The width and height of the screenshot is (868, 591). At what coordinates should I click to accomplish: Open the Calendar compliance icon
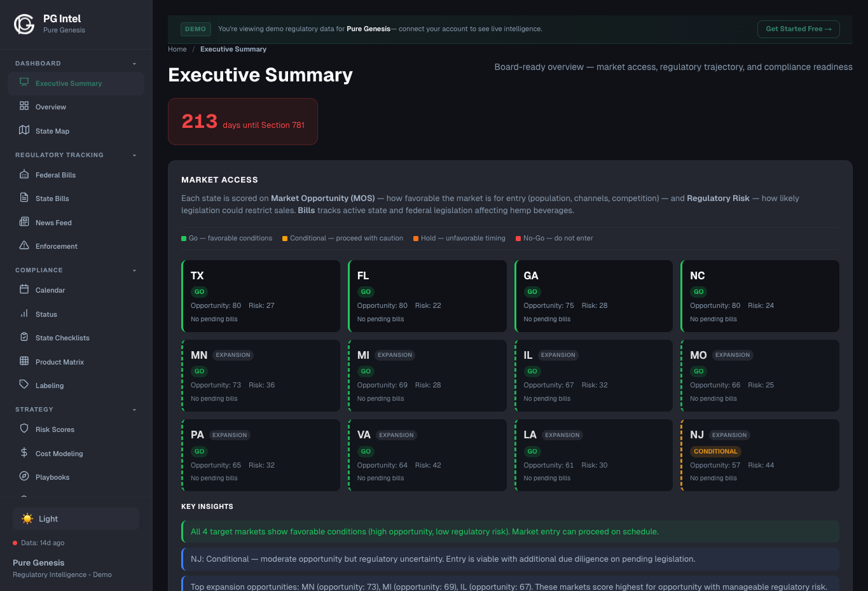tap(23, 290)
